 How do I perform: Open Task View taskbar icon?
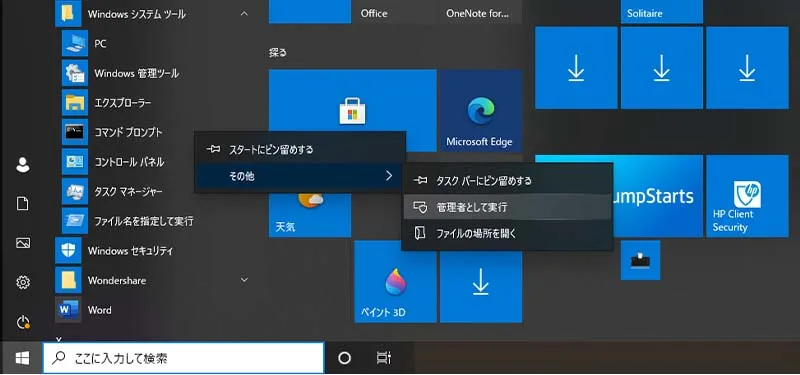pyautogui.click(x=383, y=358)
